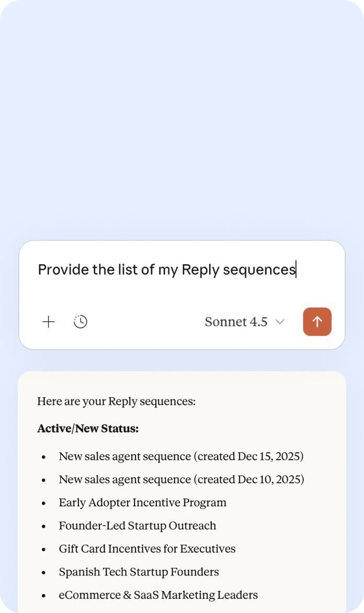Open Spanish Tech Startup Founders item
Image resolution: width=364 pixels, height=613 pixels.
(x=139, y=572)
